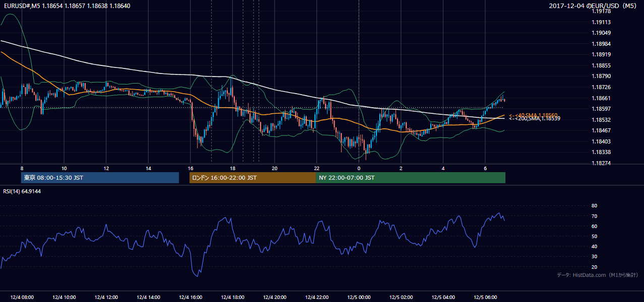This screenshot has width=644, height=302.
Task: Click hour label 6 under the price chart
Action: tap(485, 168)
